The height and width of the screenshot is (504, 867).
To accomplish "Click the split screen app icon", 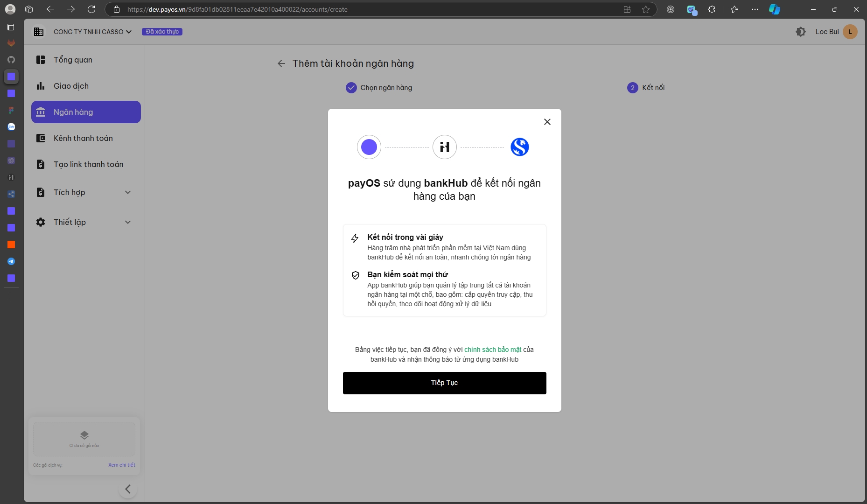I will point(627,9).
